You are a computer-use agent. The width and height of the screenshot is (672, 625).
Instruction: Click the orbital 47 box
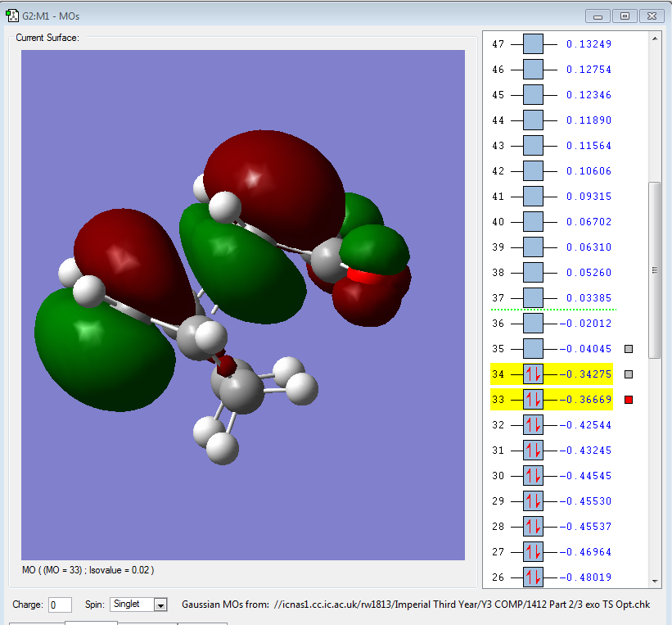point(533,44)
